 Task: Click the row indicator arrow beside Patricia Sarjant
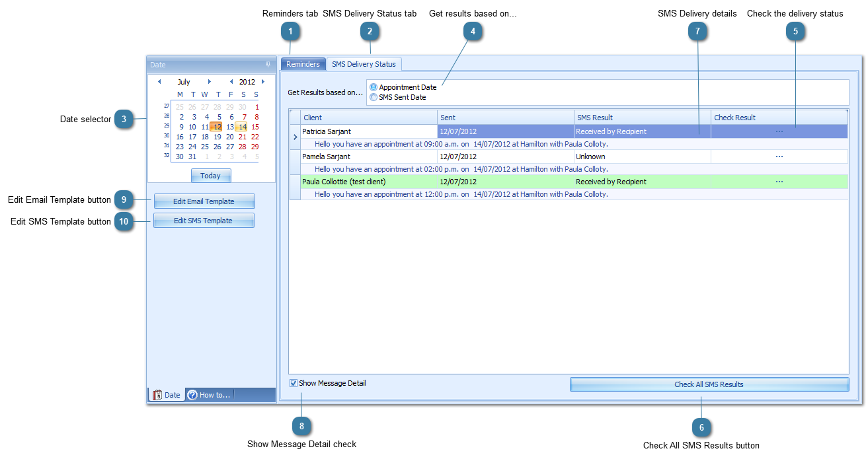click(295, 137)
